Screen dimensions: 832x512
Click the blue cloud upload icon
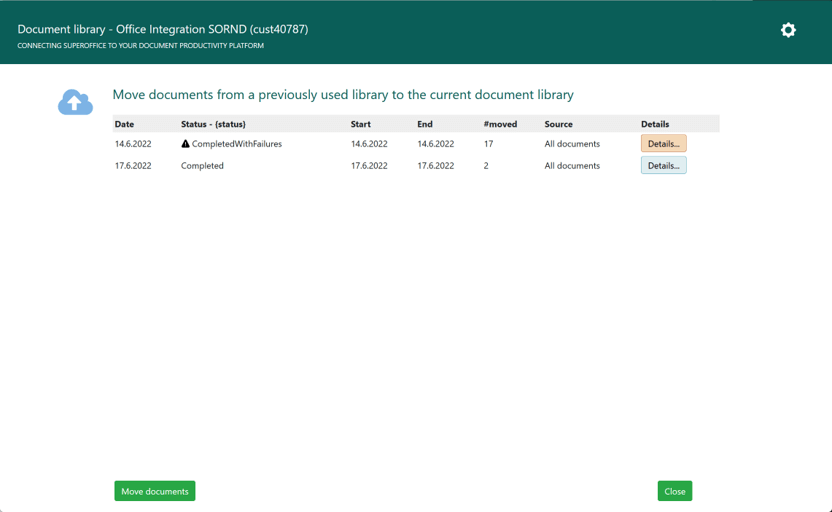(75, 102)
